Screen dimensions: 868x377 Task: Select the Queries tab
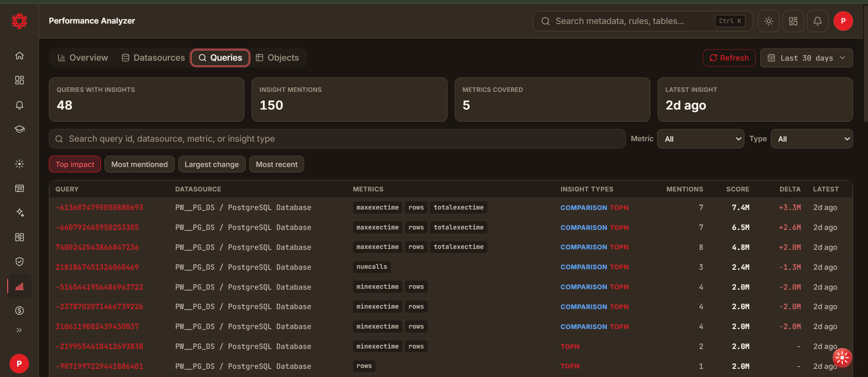click(x=220, y=57)
